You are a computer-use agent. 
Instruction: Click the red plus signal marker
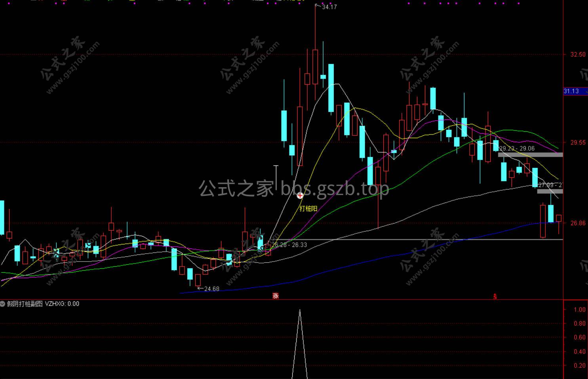pyautogui.click(x=300, y=195)
